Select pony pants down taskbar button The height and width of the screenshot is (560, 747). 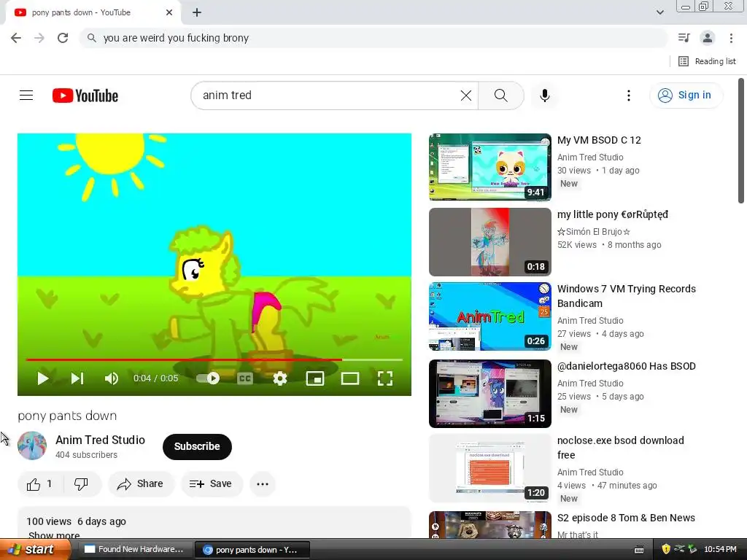tap(252, 550)
